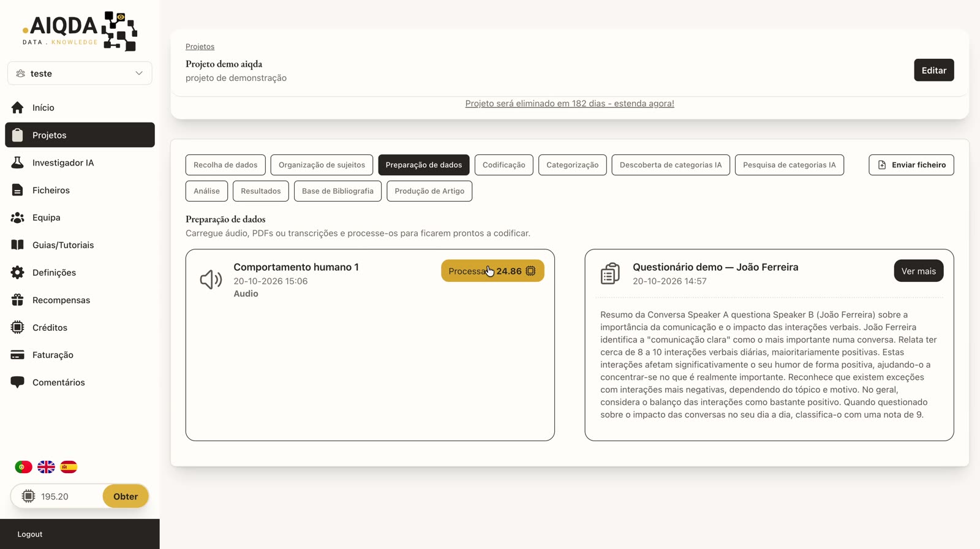This screenshot has width=980, height=549.
Task: Open the Produção de Artigo tab
Action: click(x=429, y=191)
